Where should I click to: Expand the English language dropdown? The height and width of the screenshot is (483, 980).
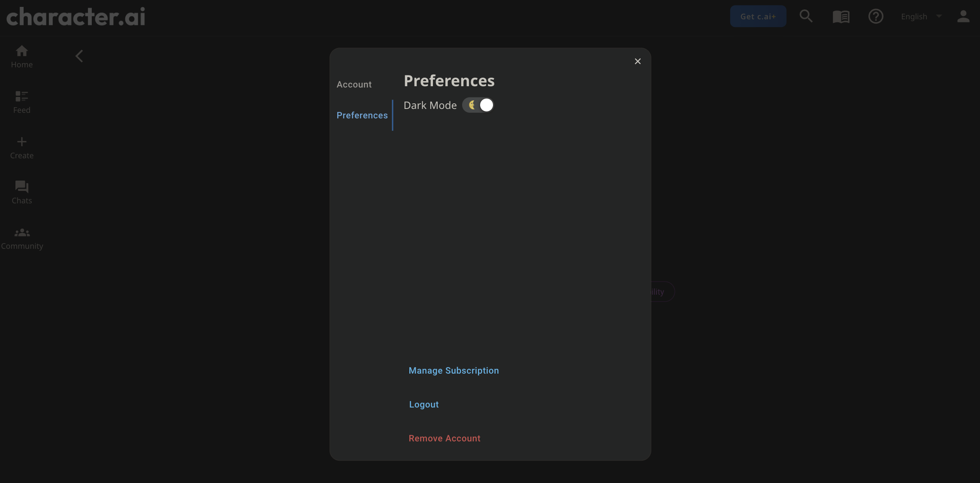point(920,16)
